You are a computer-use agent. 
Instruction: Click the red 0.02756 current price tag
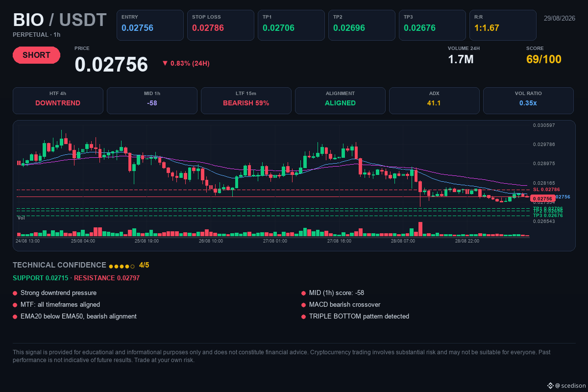pos(542,198)
